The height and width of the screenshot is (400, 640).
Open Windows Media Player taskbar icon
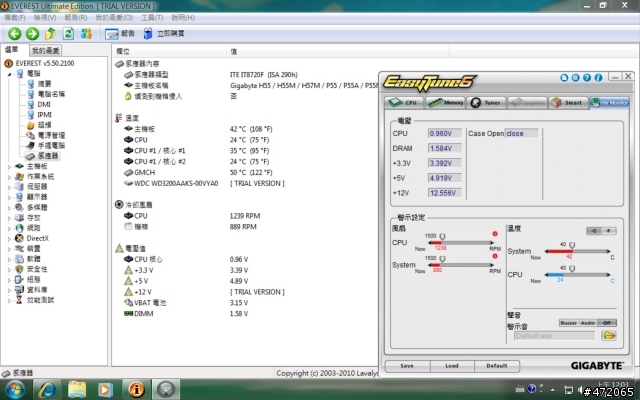coord(105,389)
